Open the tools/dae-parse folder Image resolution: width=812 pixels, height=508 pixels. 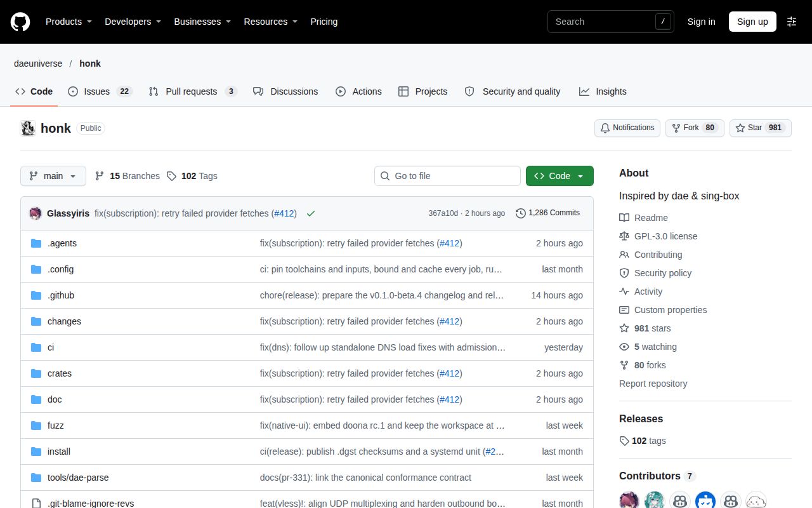point(78,478)
